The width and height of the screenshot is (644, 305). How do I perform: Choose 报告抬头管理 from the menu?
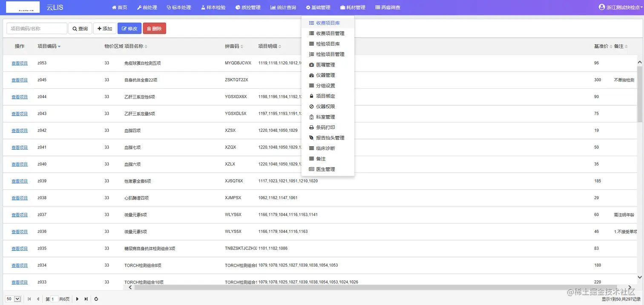[x=328, y=138]
